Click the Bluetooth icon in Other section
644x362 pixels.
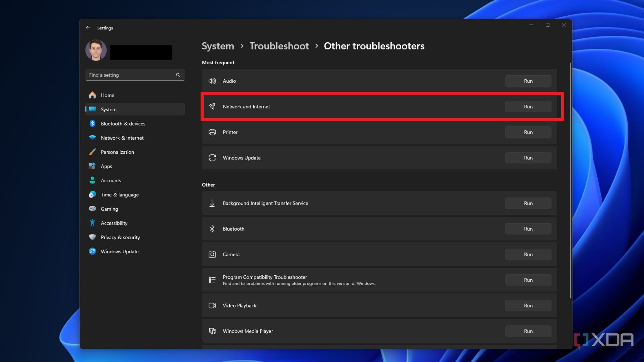[212, 229]
